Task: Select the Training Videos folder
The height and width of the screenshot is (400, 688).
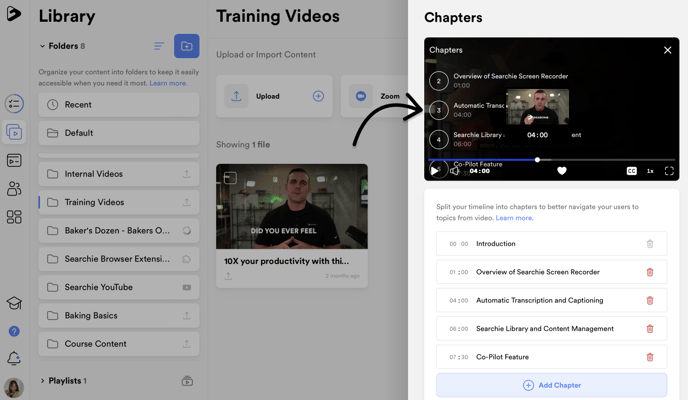Action: [x=119, y=202]
